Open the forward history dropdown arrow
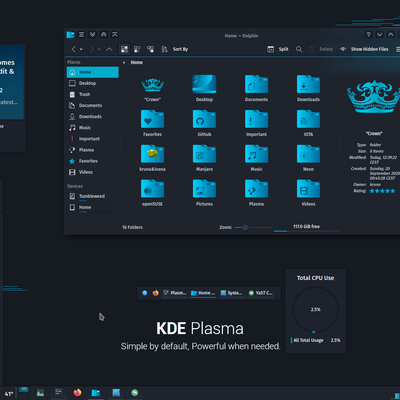 99,49
